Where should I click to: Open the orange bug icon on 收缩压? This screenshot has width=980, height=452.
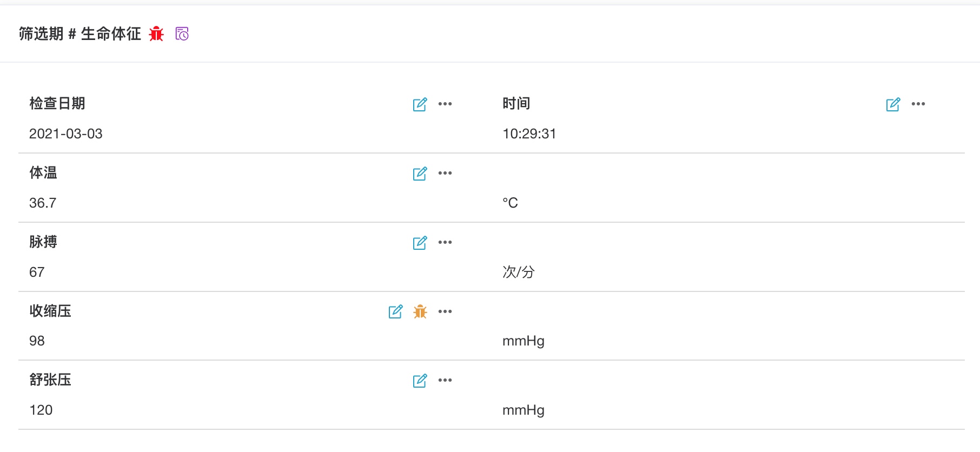click(420, 311)
